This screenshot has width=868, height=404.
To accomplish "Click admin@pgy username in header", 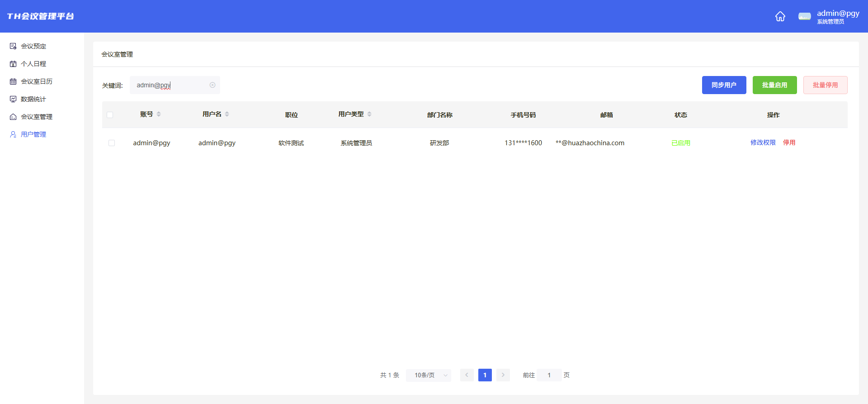I will pos(838,14).
